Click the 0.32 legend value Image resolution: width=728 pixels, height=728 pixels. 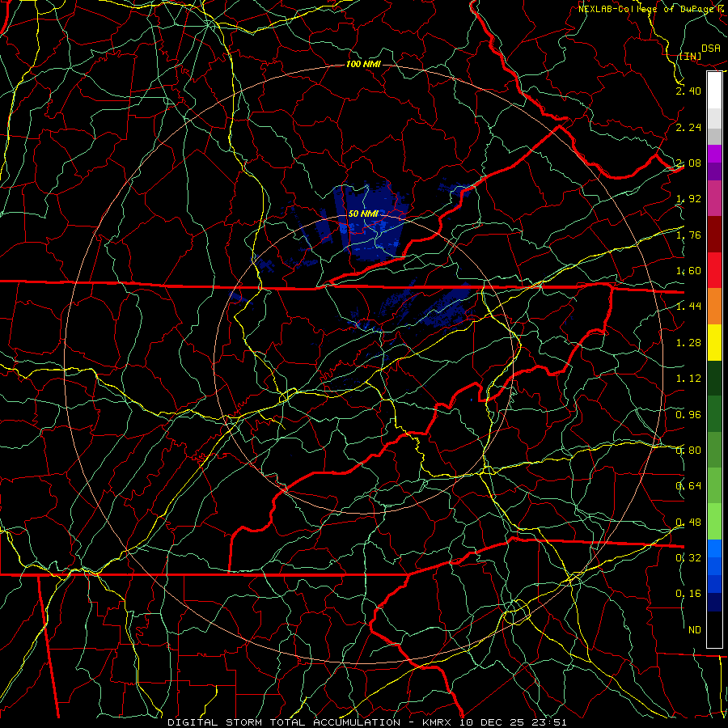tap(688, 558)
